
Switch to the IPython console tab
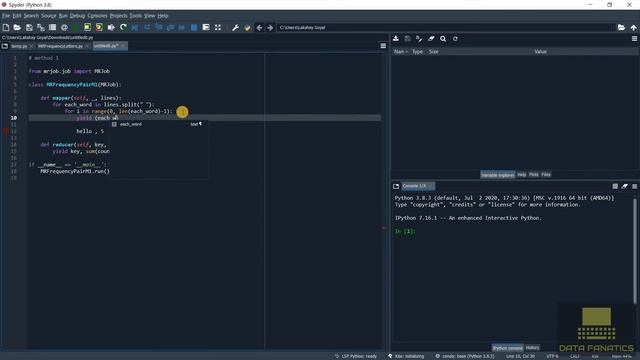[x=507, y=348]
